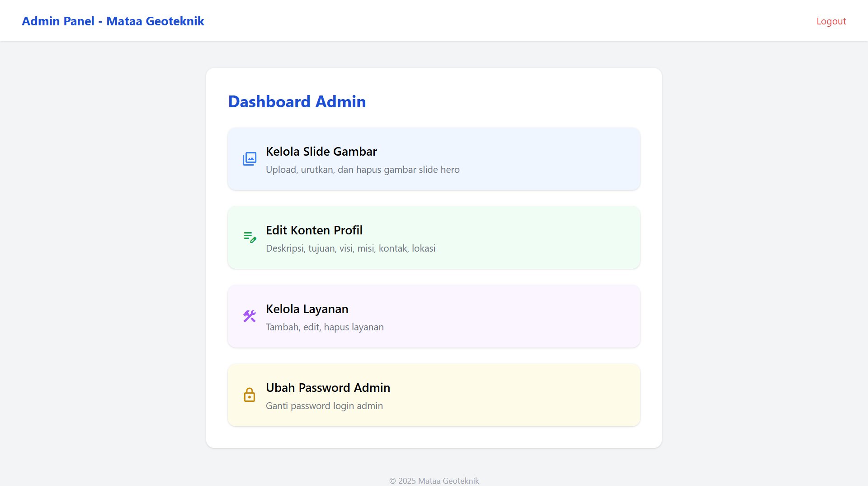
Task: Click the padlock icon on Ubah Password Admin
Action: (250, 395)
